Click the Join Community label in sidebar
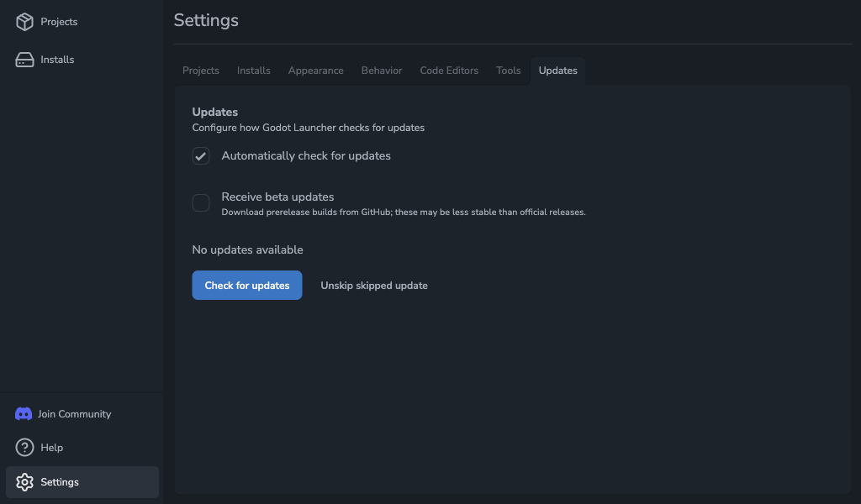 [74, 414]
